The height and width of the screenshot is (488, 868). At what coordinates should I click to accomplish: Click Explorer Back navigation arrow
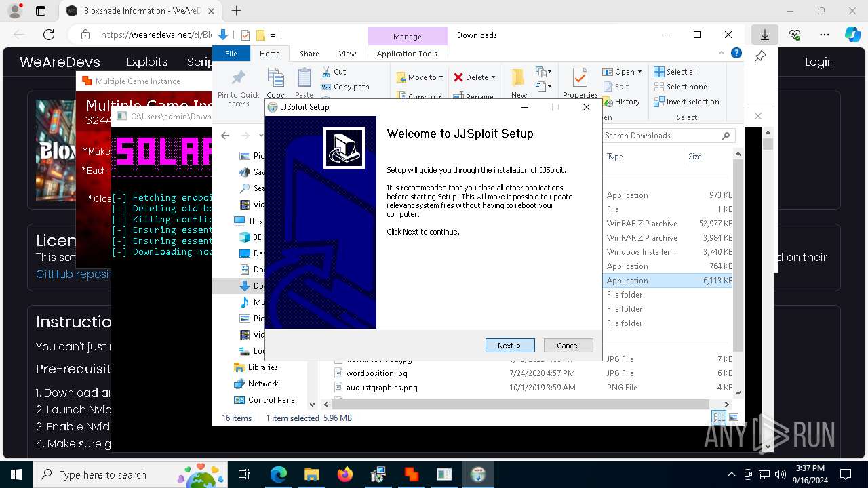tap(225, 136)
